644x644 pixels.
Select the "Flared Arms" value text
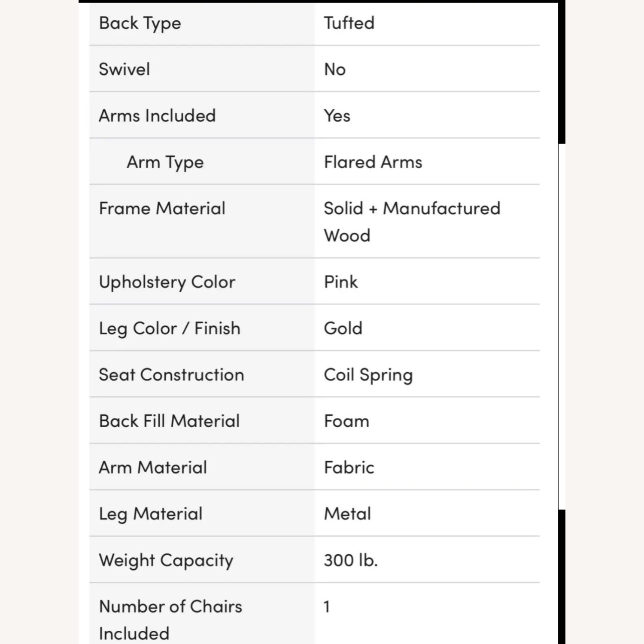click(x=373, y=162)
